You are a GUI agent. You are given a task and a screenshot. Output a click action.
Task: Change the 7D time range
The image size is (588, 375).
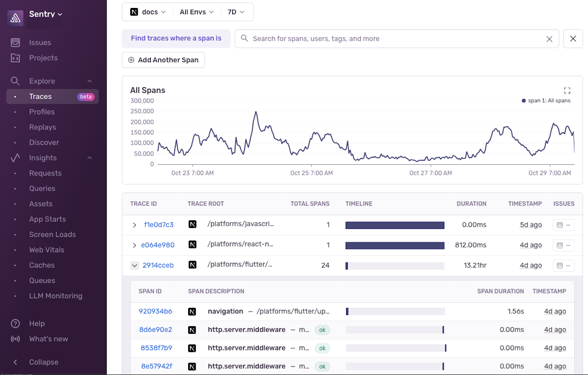(x=236, y=12)
